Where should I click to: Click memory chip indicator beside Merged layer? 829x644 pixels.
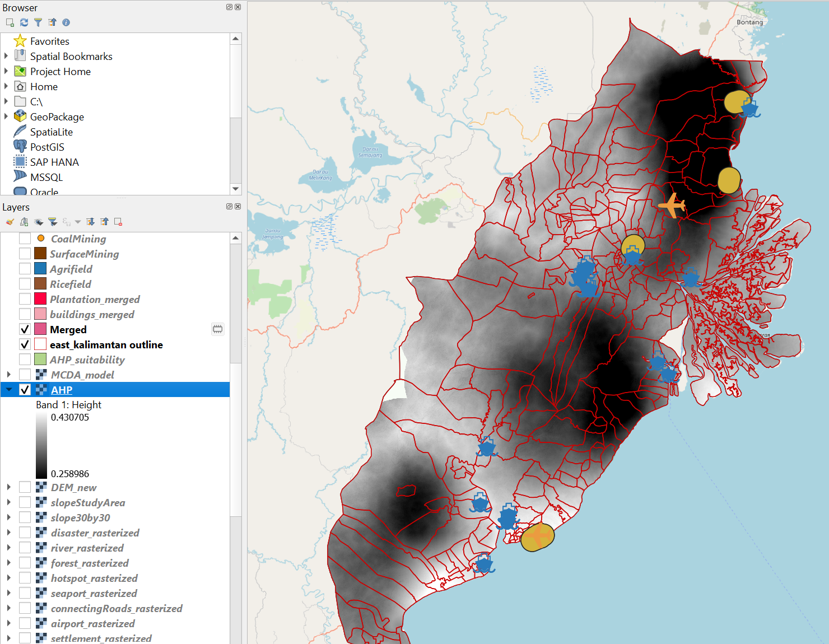(x=217, y=329)
